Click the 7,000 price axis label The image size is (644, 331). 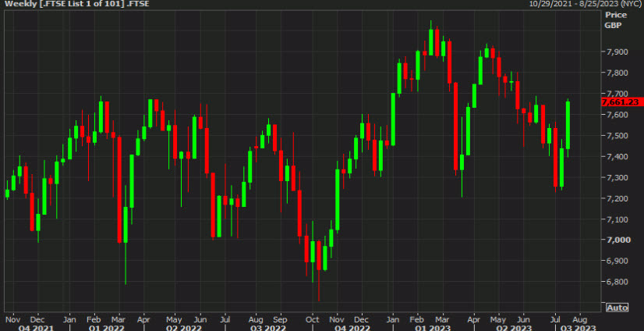click(617, 240)
